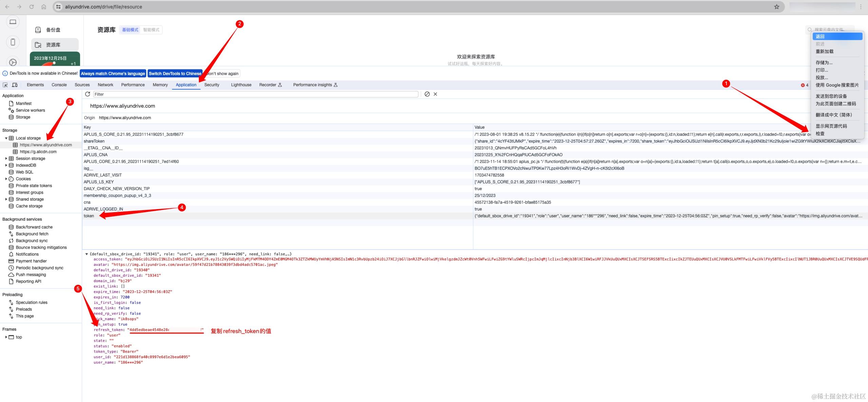
Task: Click Switch DevTools to Chinese button
Action: point(175,73)
